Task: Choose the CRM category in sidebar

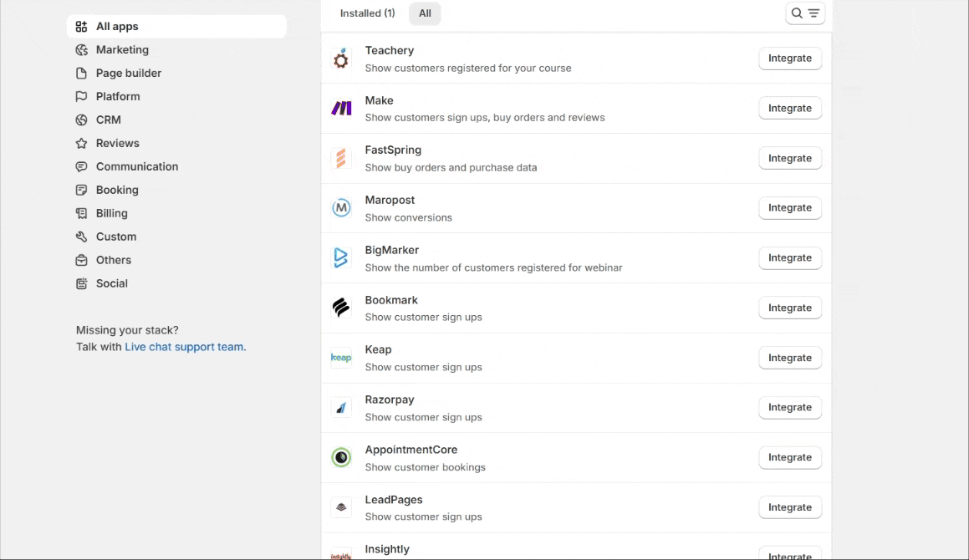Action: (x=109, y=120)
